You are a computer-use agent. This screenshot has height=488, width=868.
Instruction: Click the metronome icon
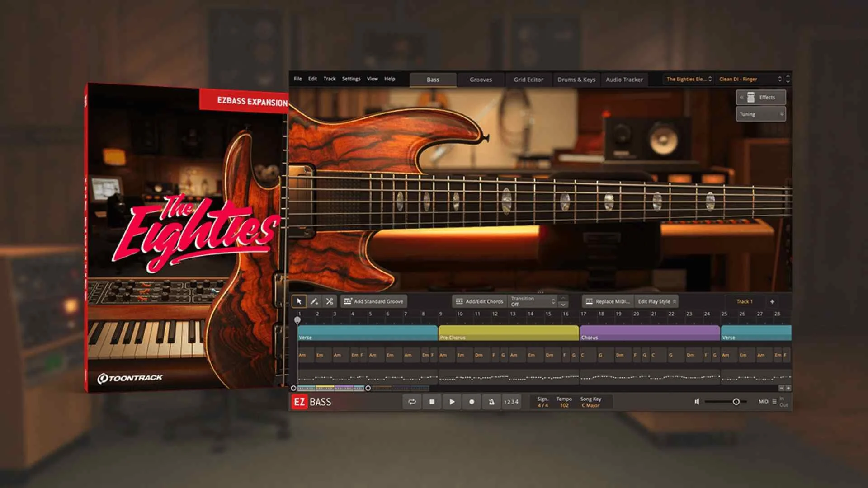(491, 402)
